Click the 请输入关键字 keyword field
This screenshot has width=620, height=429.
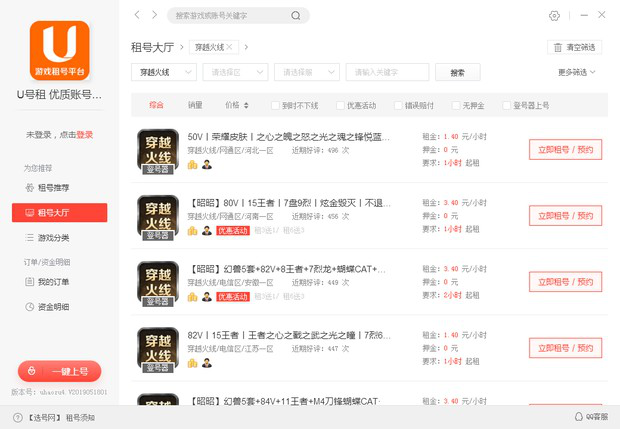386,72
